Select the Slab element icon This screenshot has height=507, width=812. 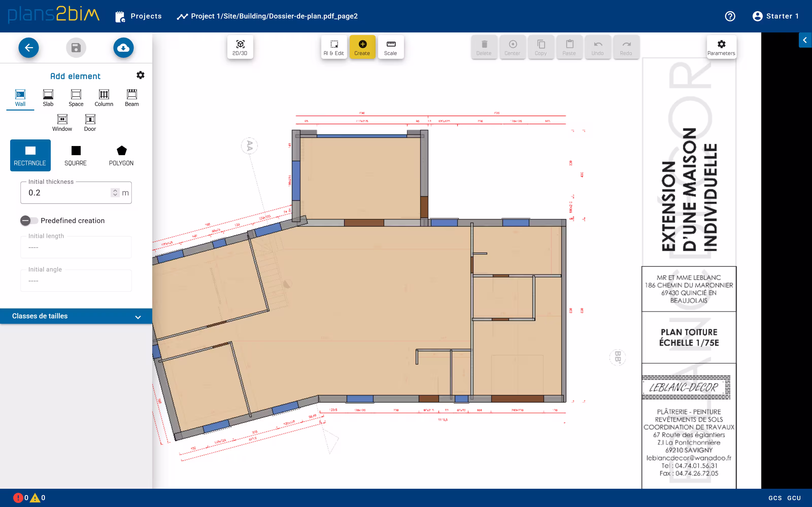(x=48, y=98)
